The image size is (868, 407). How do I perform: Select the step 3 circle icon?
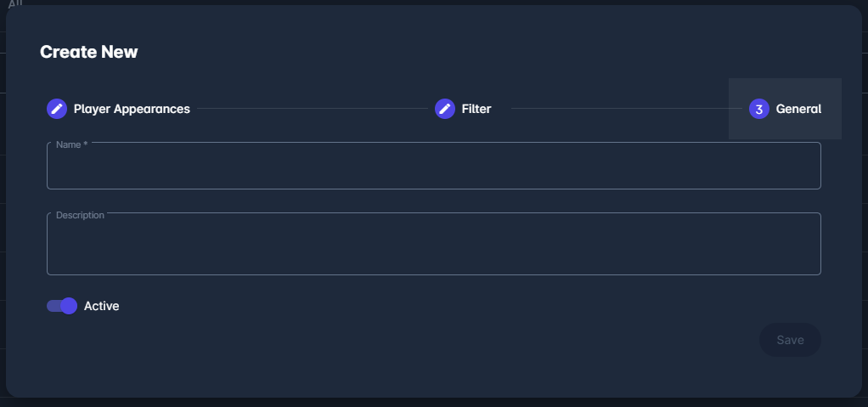pos(758,109)
